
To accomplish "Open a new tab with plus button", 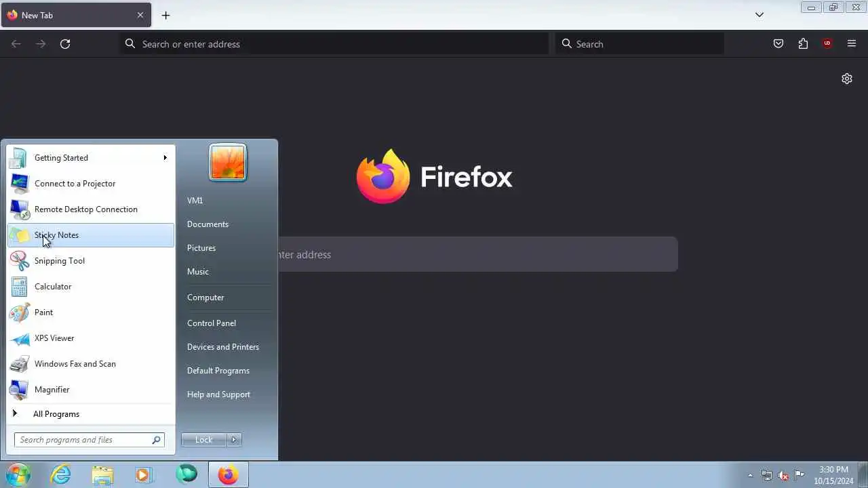I will pyautogui.click(x=165, y=15).
